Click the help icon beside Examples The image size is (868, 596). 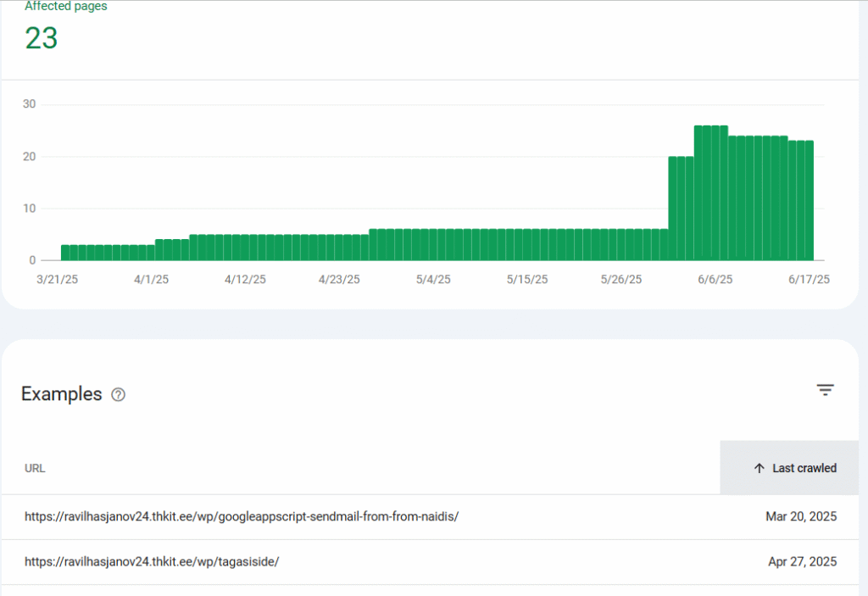(x=119, y=394)
